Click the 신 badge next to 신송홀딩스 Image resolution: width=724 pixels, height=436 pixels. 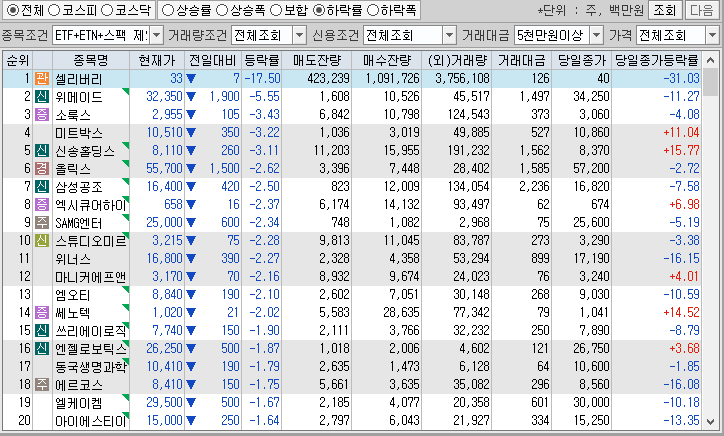point(42,151)
